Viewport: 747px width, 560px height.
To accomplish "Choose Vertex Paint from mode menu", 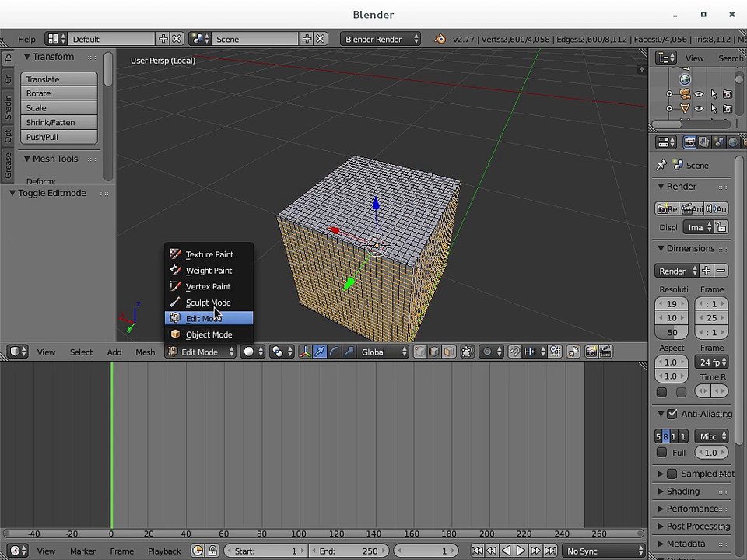I will coord(209,286).
